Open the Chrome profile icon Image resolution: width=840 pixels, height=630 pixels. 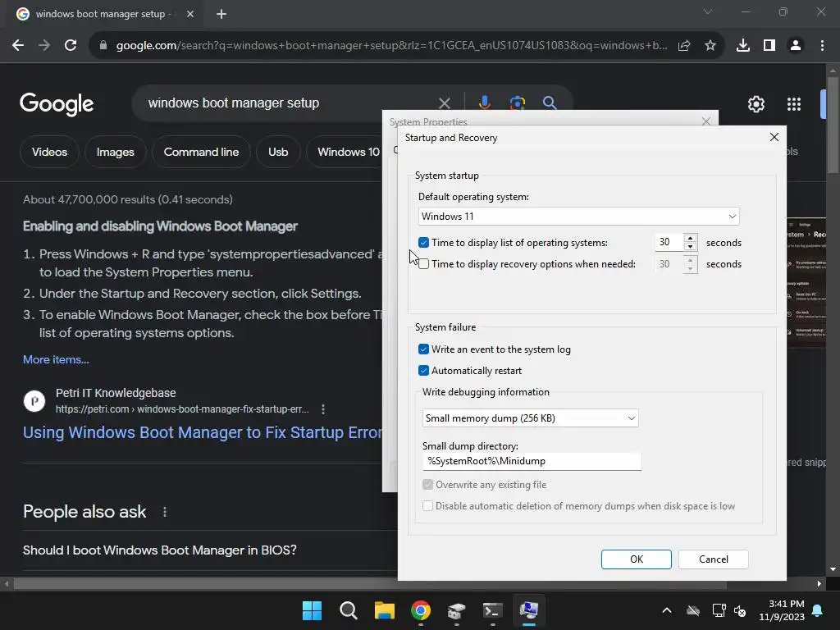[x=796, y=46]
